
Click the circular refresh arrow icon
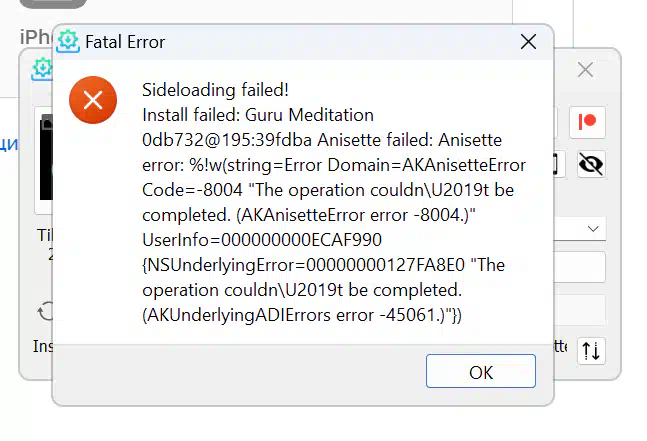pyautogui.click(x=45, y=312)
